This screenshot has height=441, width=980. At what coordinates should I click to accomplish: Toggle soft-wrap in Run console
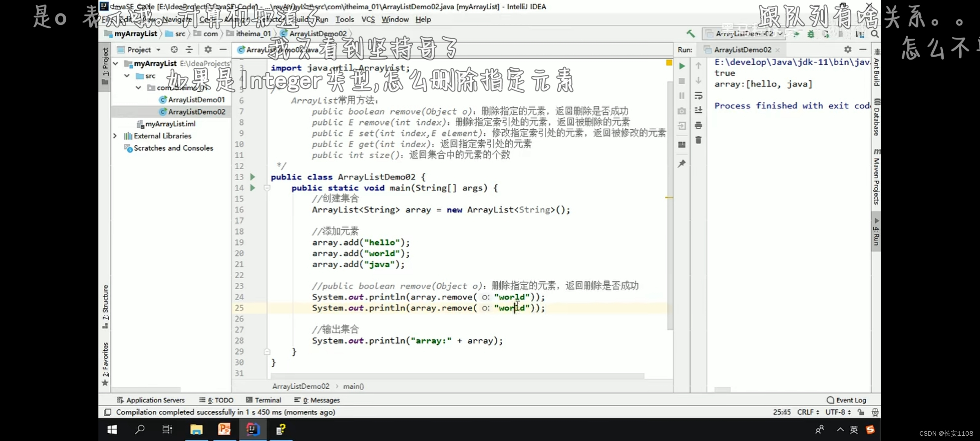699,96
